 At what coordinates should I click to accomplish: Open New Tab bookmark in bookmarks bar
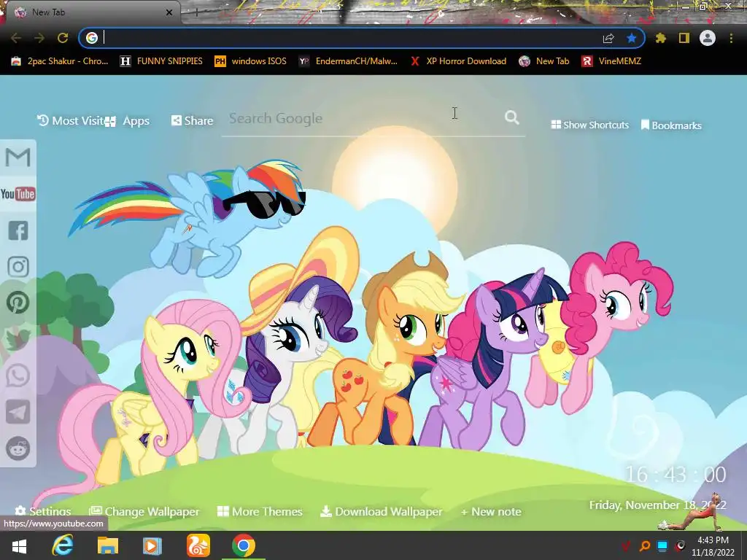point(544,61)
